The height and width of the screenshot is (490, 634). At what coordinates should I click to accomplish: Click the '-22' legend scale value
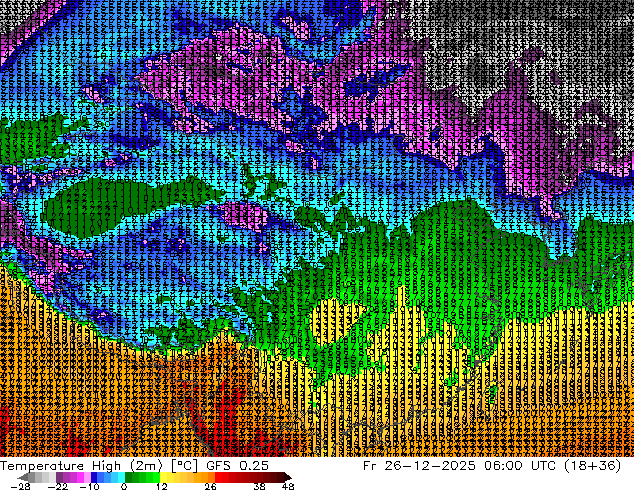pyautogui.click(x=58, y=486)
